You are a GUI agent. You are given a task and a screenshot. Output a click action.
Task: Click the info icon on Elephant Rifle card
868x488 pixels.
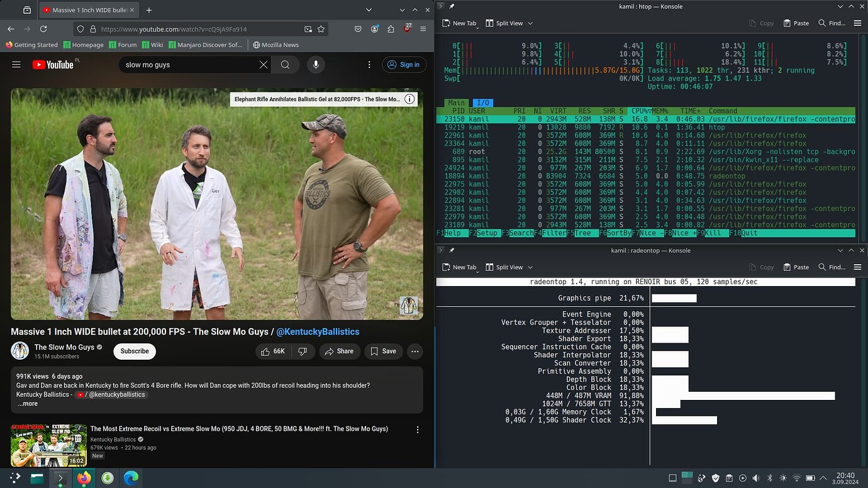(409, 99)
